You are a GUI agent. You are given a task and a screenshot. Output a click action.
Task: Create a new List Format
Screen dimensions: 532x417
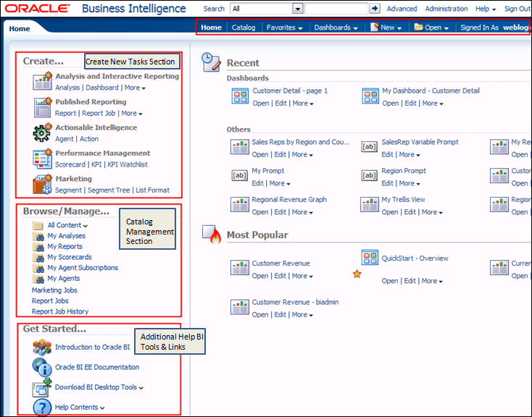(x=152, y=190)
